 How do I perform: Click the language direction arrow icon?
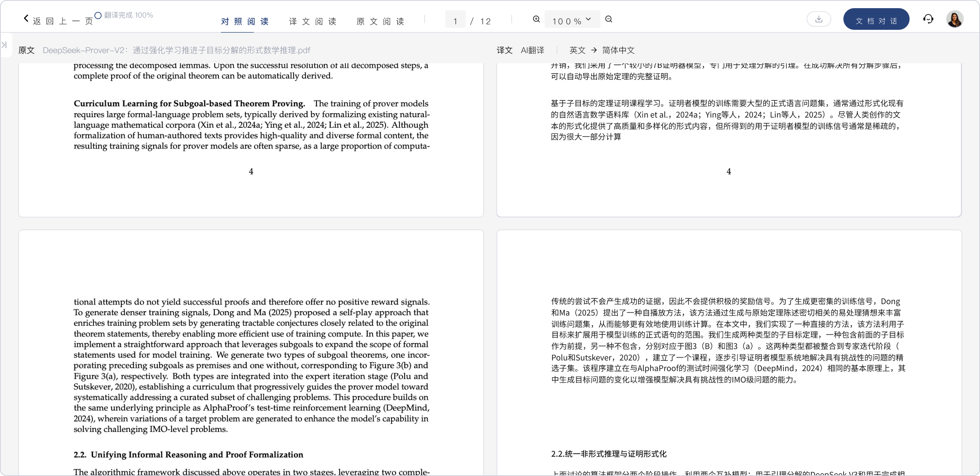[594, 50]
